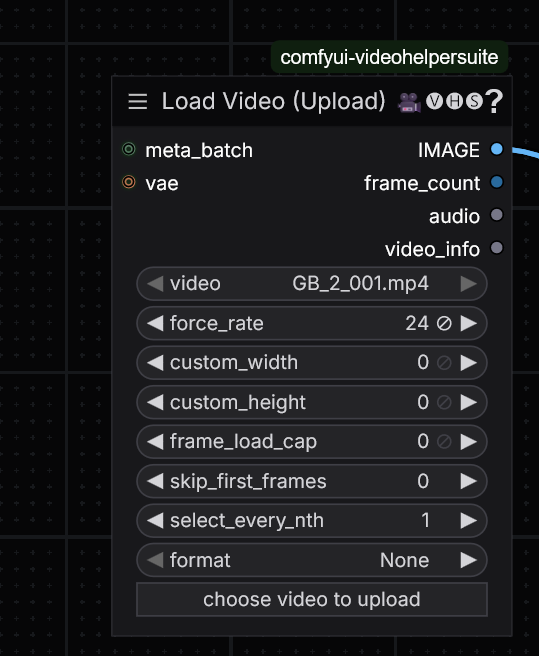Click the meta_batch input label

199,151
